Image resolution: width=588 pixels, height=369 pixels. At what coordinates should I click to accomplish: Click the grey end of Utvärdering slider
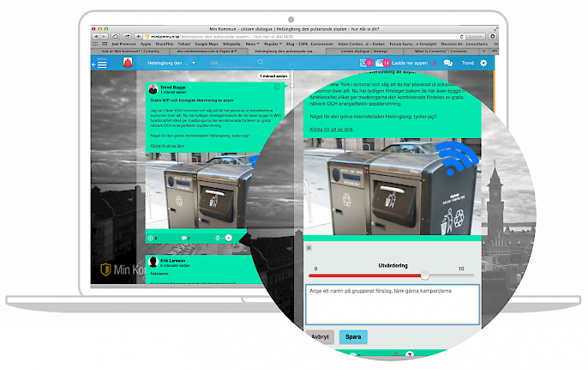click(x=452, y=275)
